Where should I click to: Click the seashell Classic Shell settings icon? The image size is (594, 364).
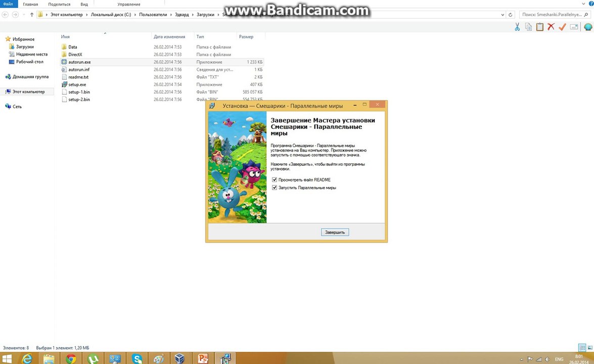click(588, 27)
